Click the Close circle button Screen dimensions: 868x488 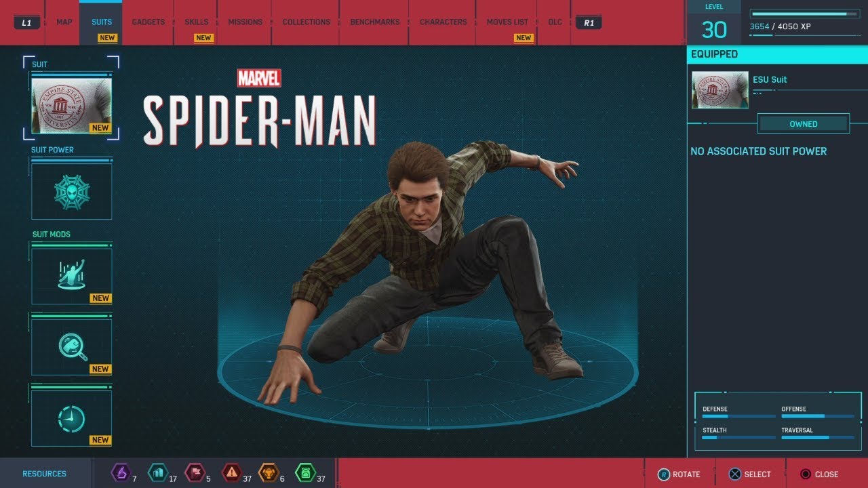click(805, 474)
